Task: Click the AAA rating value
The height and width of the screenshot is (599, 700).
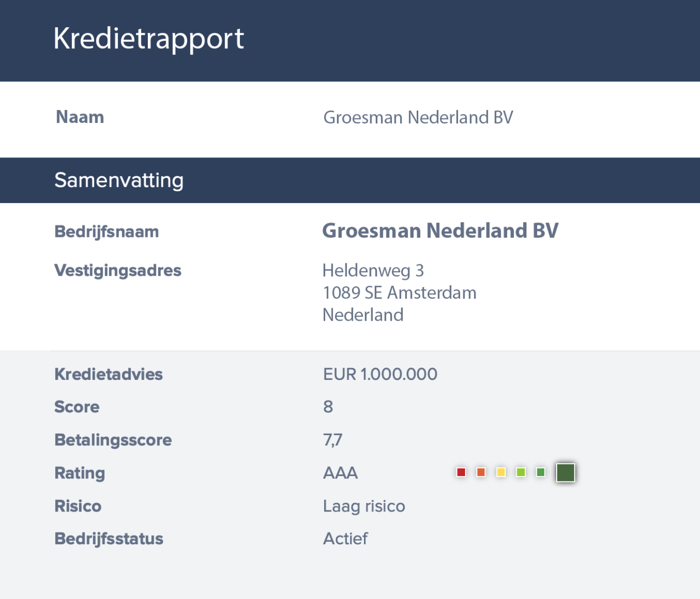Action: pyautogui.click(x=341, y=473)
